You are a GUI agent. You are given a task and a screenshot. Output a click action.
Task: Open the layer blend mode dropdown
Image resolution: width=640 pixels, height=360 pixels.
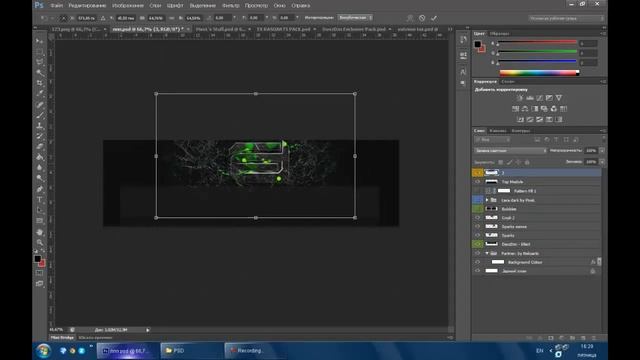coord(510,151)
